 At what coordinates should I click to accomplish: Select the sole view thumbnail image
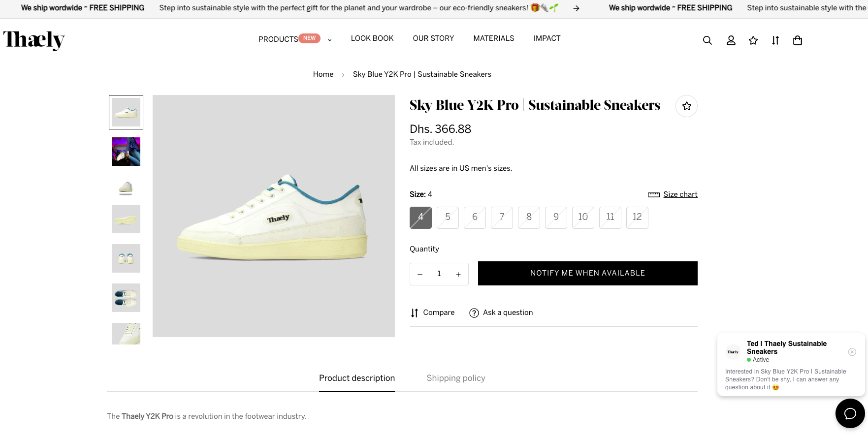point(126,219)
